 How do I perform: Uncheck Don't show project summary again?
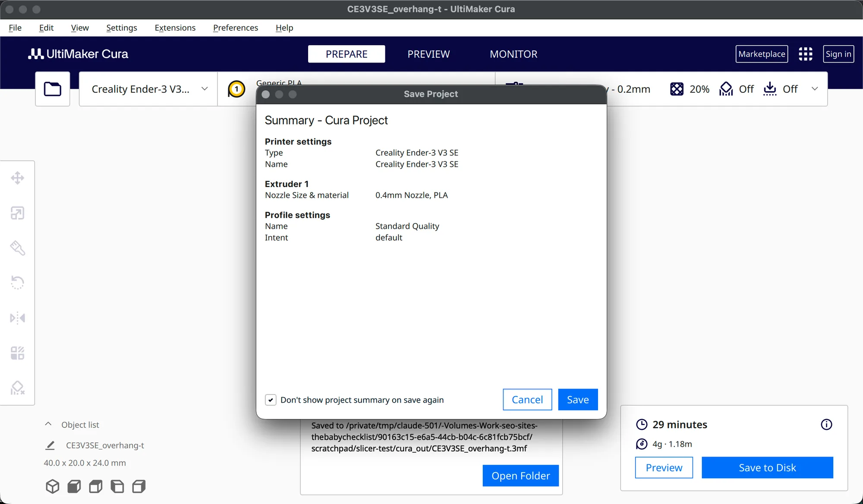coord(271,400)
